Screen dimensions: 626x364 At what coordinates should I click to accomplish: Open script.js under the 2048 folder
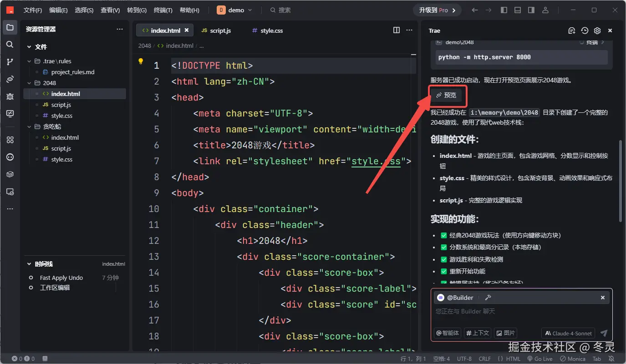[x=61, y=105]
